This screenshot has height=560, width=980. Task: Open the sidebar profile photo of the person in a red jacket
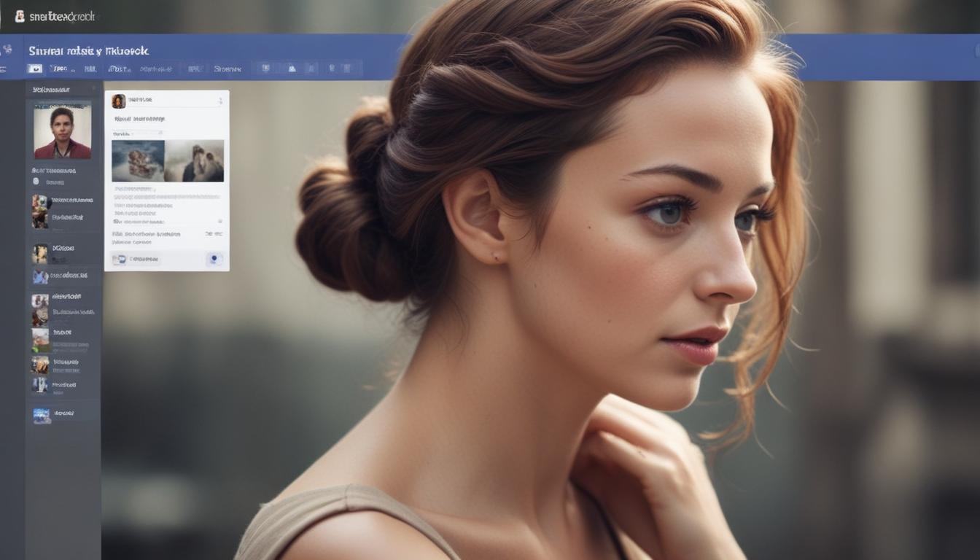pos(62,131)
